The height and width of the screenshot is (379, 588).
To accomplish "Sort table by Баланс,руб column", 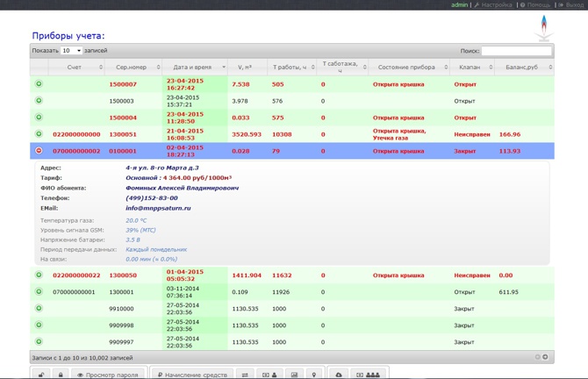I will click(521, 68).
